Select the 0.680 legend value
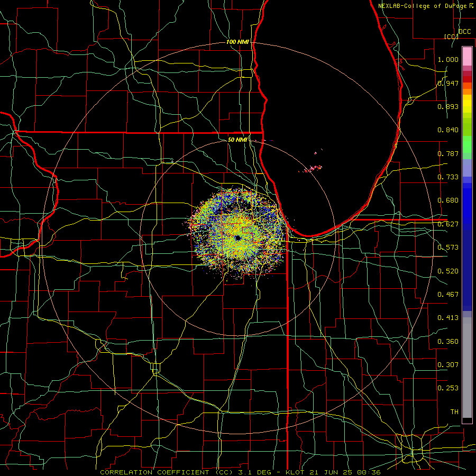This screenshot has width=476, height=476. [448, 200]
